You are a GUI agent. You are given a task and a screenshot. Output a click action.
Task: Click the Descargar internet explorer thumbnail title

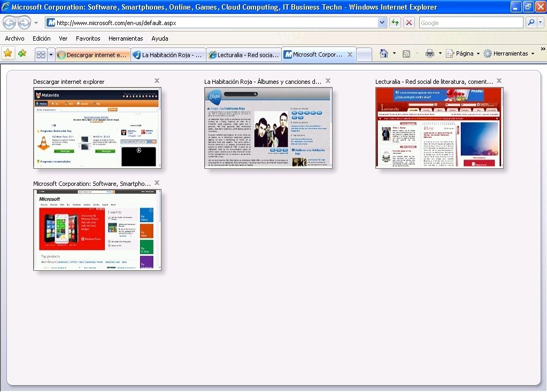69,82
